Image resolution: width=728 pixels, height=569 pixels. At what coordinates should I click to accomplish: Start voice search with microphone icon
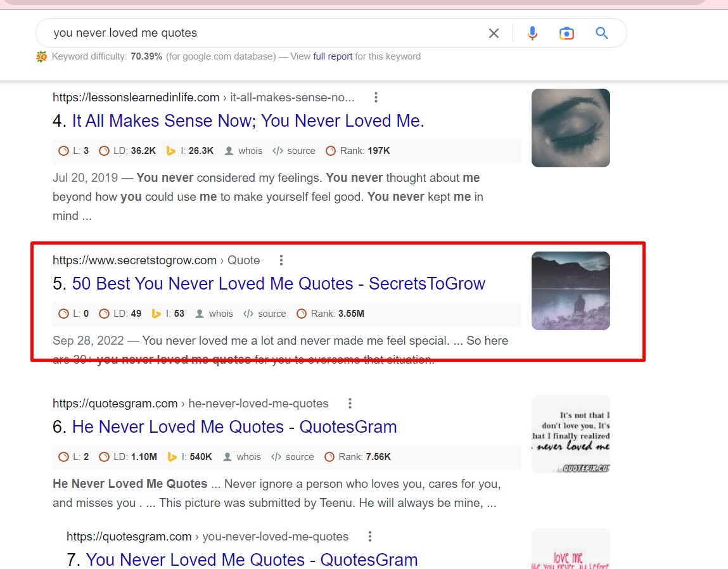click(532, 33)
